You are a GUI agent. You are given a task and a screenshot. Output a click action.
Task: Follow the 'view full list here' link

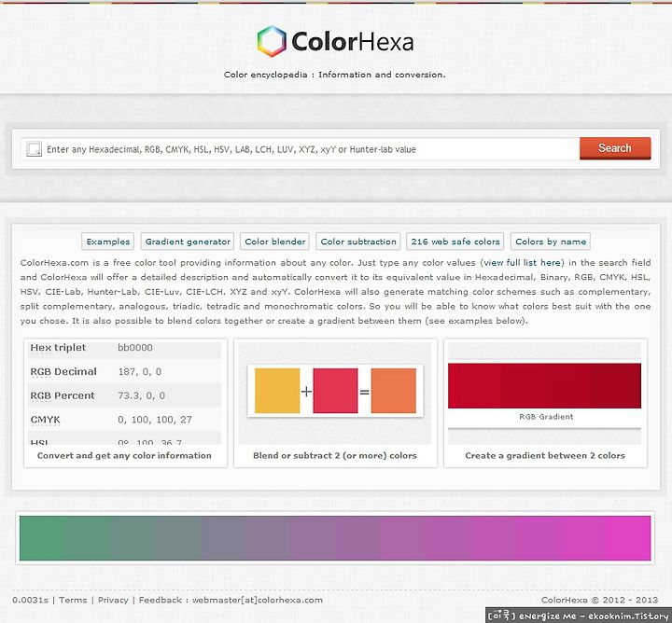click(x=522, y=262)
